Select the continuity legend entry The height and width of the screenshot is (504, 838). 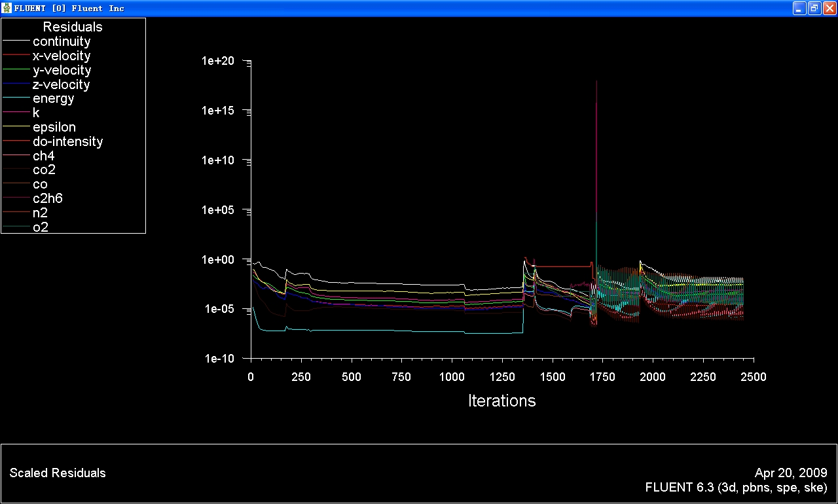[x=62, y=42]
